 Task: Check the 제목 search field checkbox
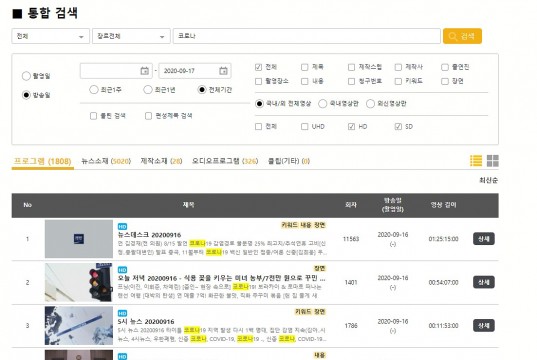(x=304, y=67)
